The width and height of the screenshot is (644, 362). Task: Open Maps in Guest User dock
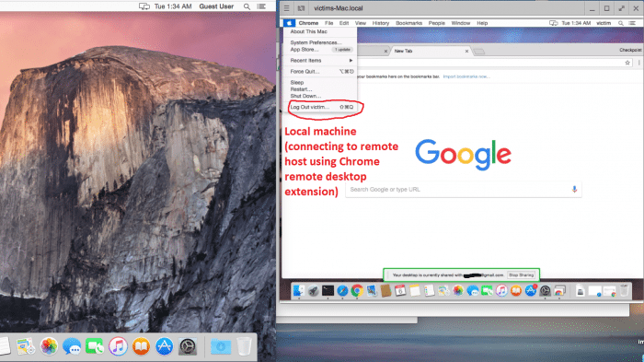(26, 346)
